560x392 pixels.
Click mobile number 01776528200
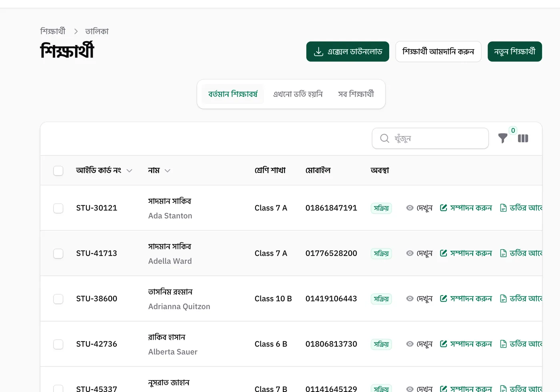pos(331,253)
